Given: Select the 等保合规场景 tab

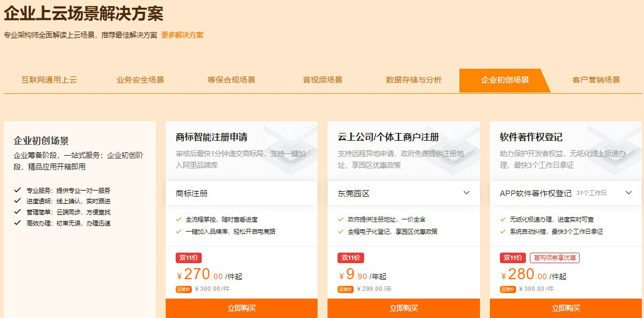Looking at the screenshot, I should (231, 80).
